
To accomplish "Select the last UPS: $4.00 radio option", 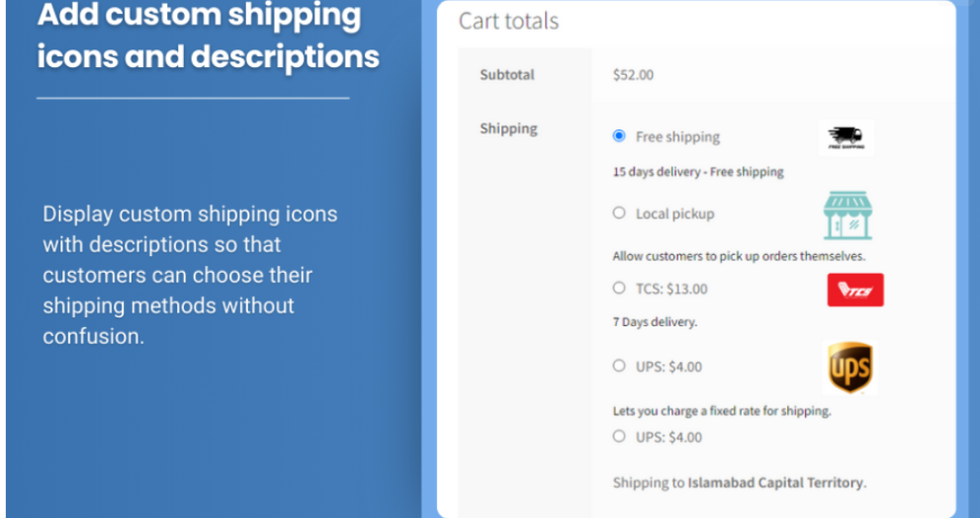I will coord(619,436).
